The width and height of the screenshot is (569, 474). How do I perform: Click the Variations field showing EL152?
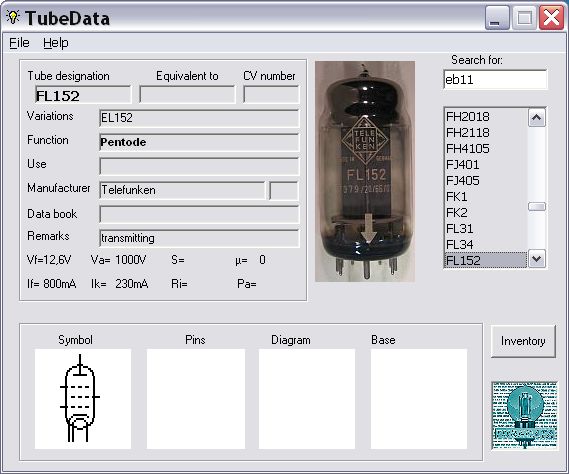pyautogui.click(x=199, y=118)
